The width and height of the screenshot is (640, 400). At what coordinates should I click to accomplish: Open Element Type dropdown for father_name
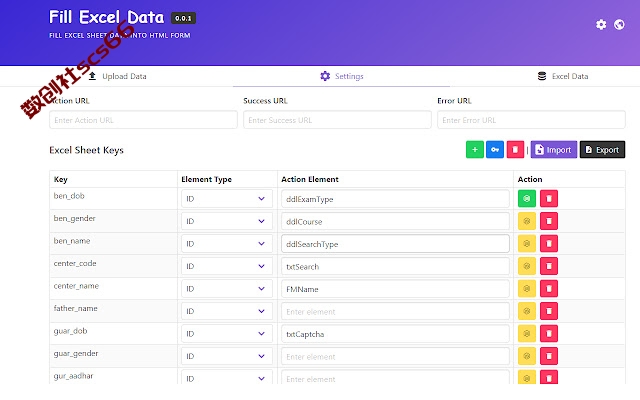tap(227, 311)
